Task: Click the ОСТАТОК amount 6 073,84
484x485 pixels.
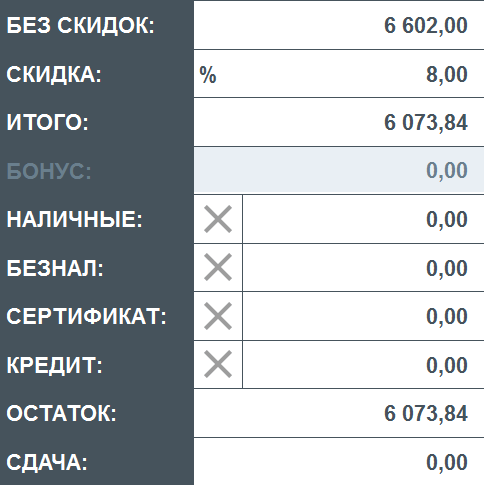Action: tap(426, 413)
